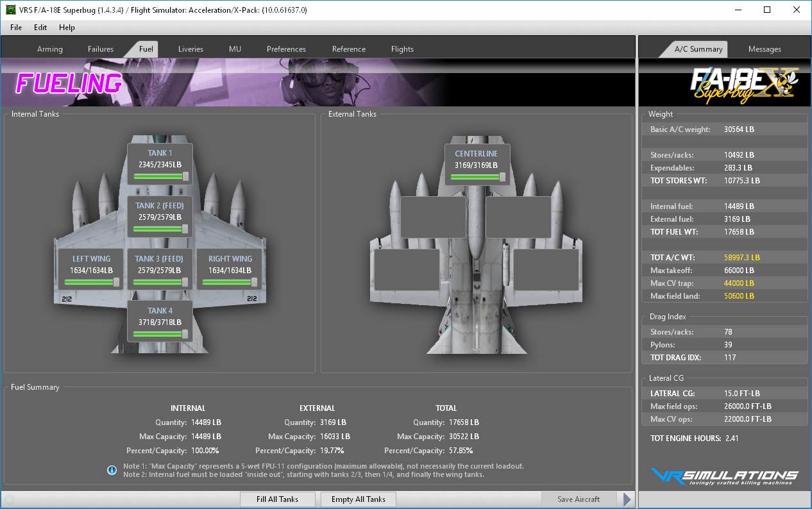Click the TOT ENGINE HOURS value 2.41
This screenshot has width=812, height=509.
(x=732, y=438)
